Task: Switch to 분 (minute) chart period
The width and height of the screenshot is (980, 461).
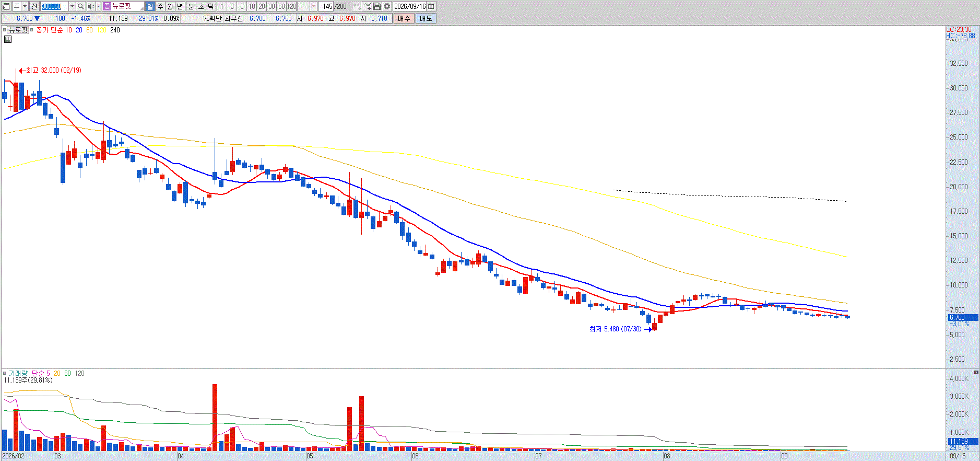Action: (x=191, y=6)
